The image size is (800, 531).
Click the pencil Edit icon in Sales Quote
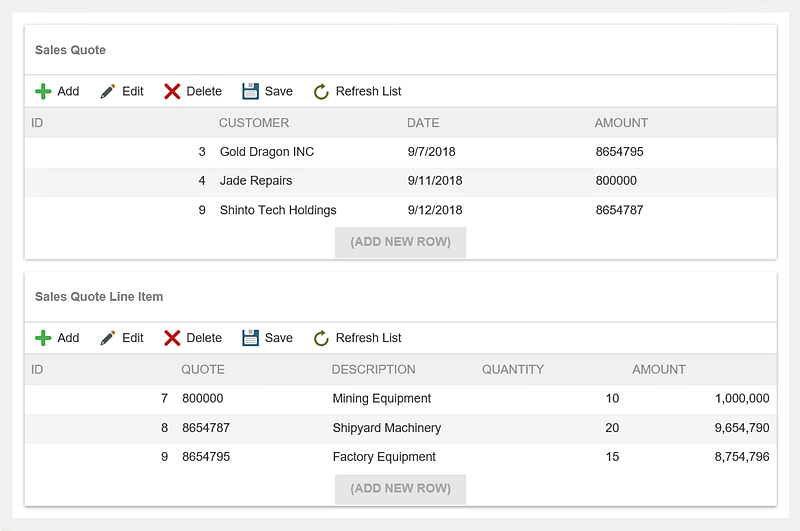[x=108, y=91]
